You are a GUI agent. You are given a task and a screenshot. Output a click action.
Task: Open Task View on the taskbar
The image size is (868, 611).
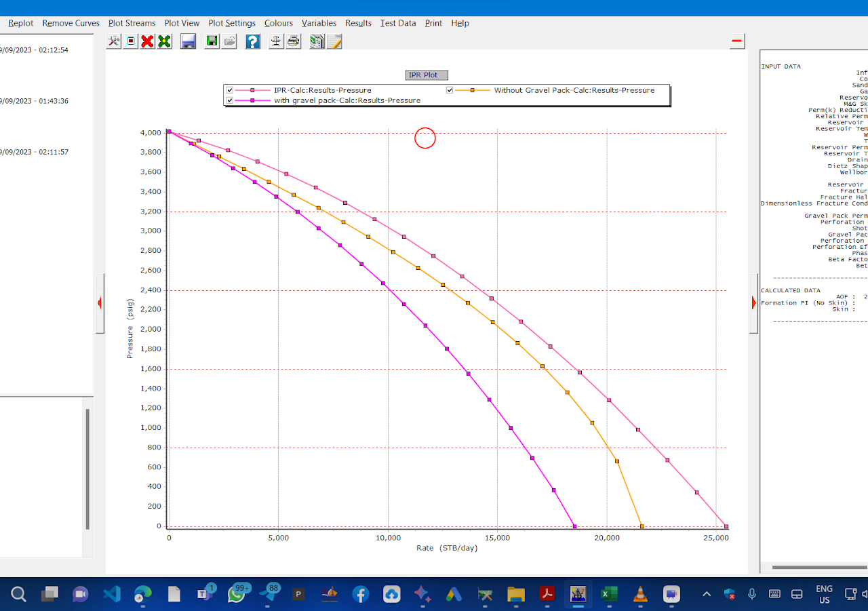[x=50, y=595]
